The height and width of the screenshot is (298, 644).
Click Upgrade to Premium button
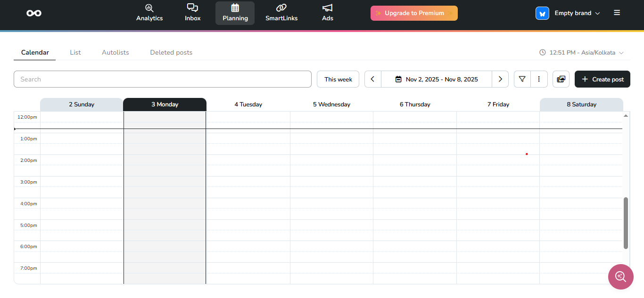click(414, 13)
